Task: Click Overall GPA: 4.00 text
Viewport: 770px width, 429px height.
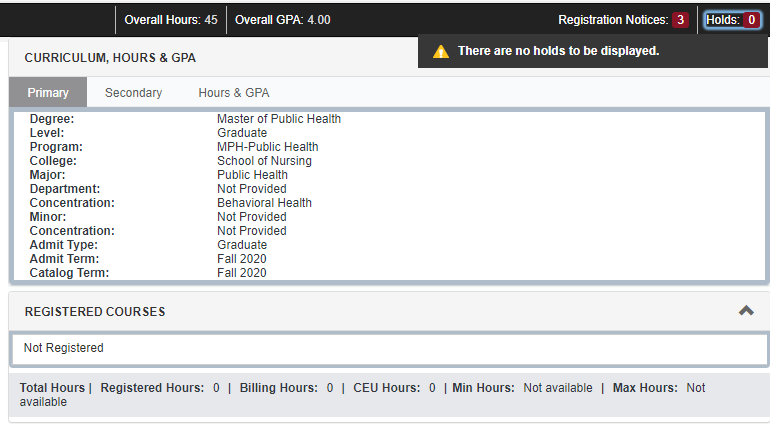Action: click(x=282, y=20)
